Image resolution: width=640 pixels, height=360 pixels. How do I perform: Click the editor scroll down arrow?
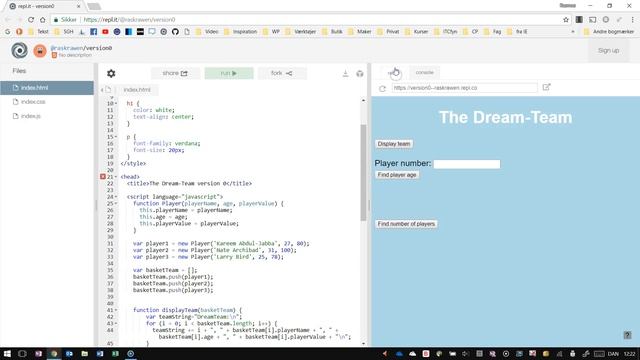tap(363, 343)
